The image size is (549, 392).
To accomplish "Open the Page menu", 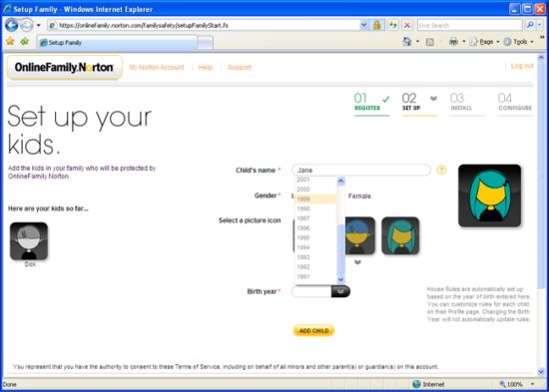I will [484, 42].
